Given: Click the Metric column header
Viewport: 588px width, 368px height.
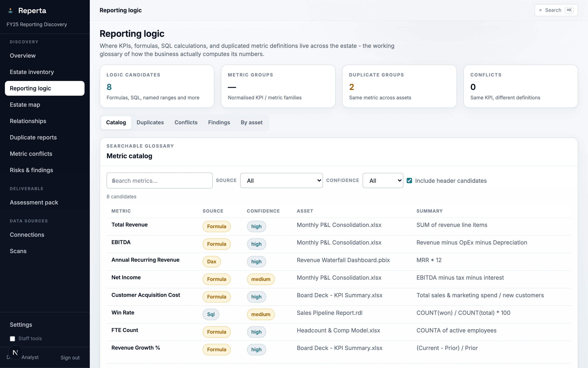Looking at the screenshot, I should click(x=121, y=211).
